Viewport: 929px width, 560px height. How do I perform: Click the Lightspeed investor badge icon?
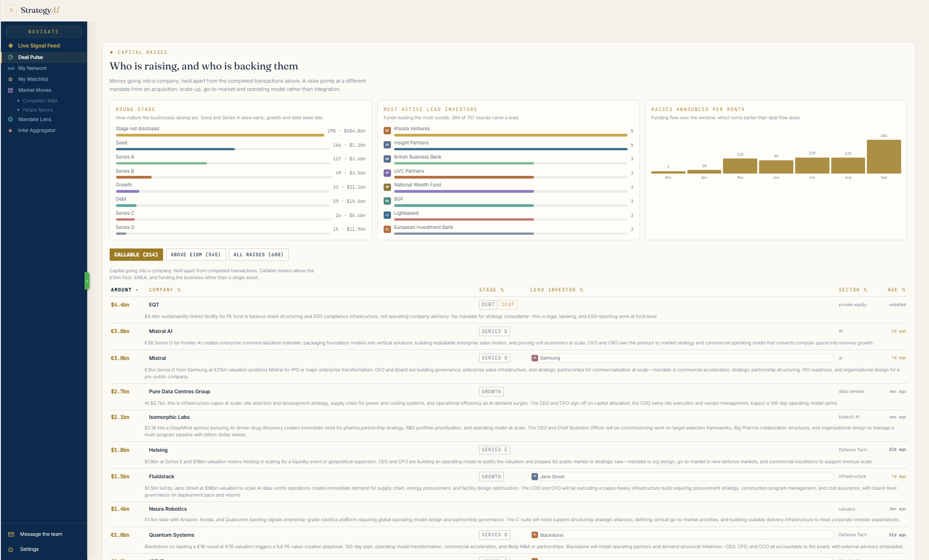tap(387, 215)
